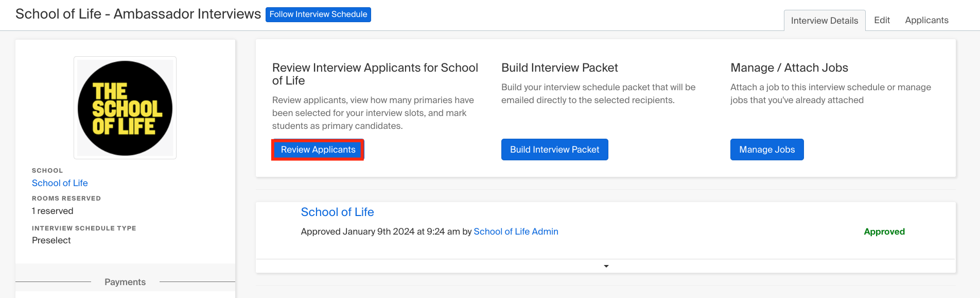This screenshot has width=980, height=298.
Task: Click the 'Build Interview Packet' section heading
Action: 559,68
